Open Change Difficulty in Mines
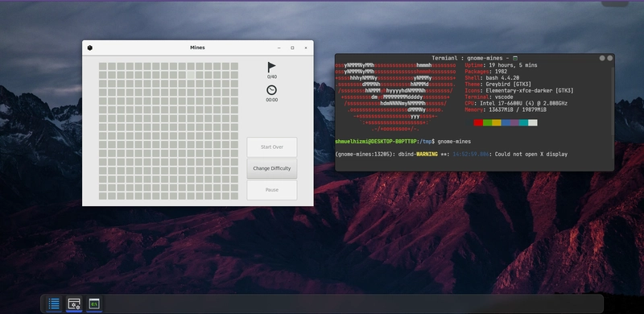644x314 pixels. coord(272,168)
